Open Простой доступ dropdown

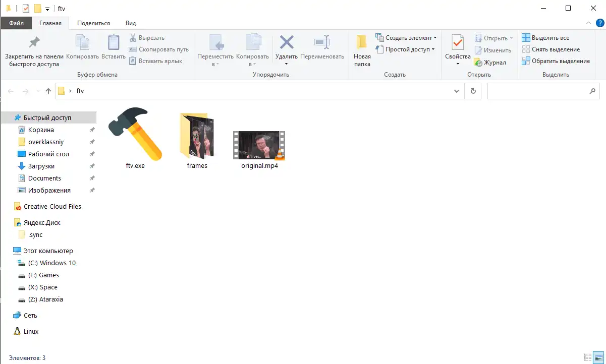pos(405,49)
